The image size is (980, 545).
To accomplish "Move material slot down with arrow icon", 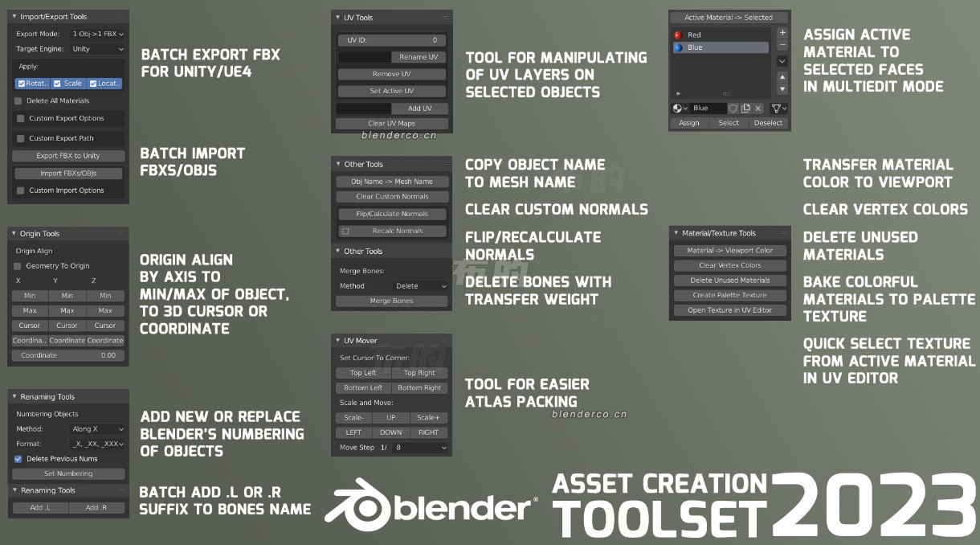I will point(782,88).
